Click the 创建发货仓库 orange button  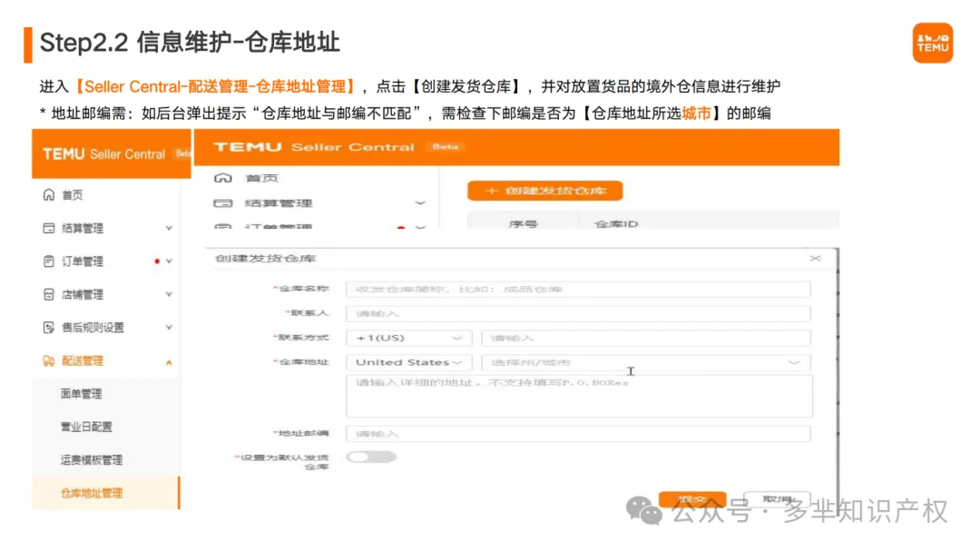pyautogui.click(x=545, y=191)
